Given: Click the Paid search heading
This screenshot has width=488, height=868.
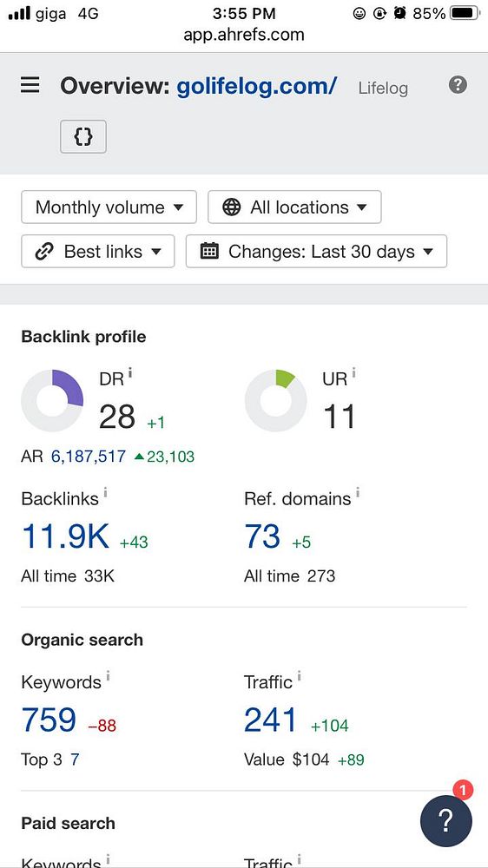Looking at the screenshot, I should [x=68, y=823].
